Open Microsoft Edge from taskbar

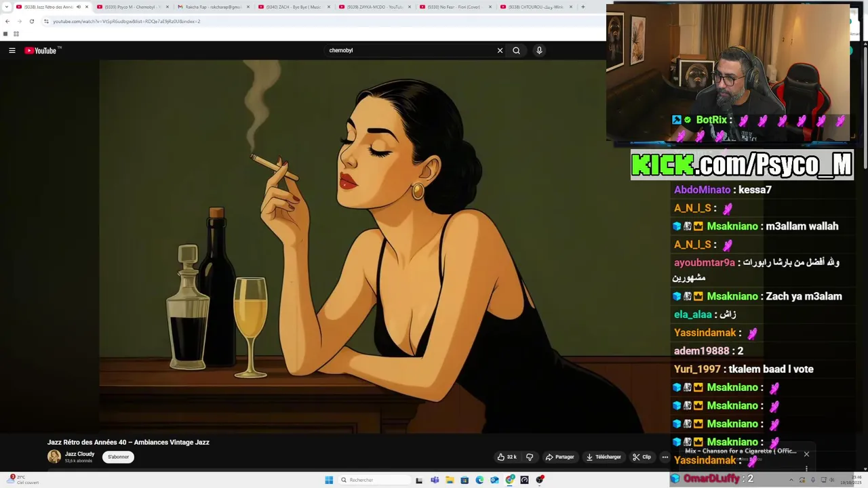[479, 480]
